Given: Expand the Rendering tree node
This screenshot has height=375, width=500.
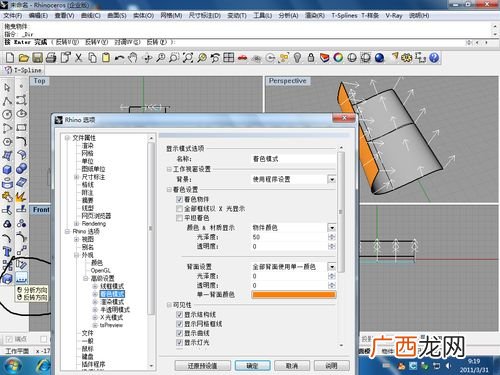Looking at the screenshot, I should [x=76, y=224].
